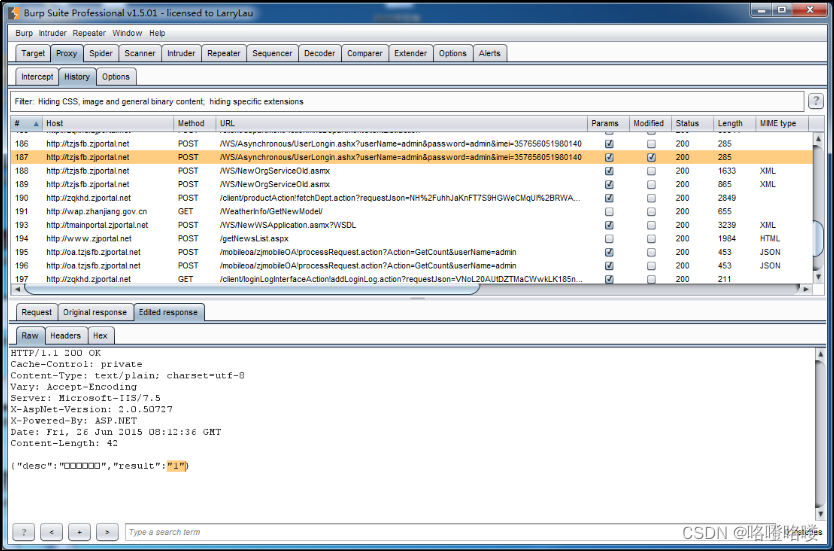Screen dimensions: 834x551
Task: Sort history by Host column header
Action: [107, 123]
